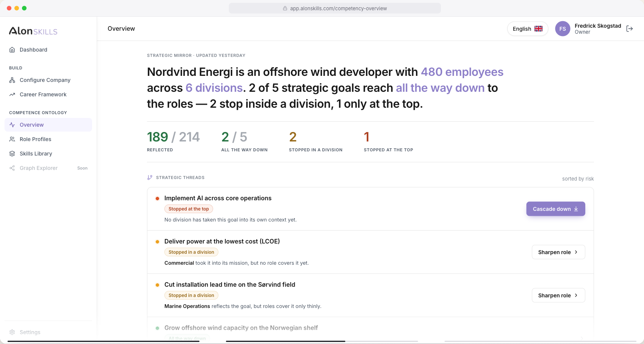Open Dashboard via its home icon
644x344 pixels.
(x=12, y=50)
